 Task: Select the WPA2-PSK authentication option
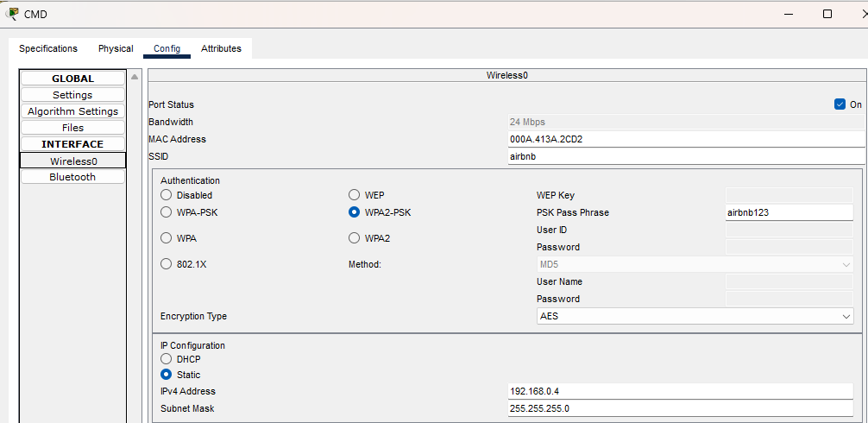355,212
